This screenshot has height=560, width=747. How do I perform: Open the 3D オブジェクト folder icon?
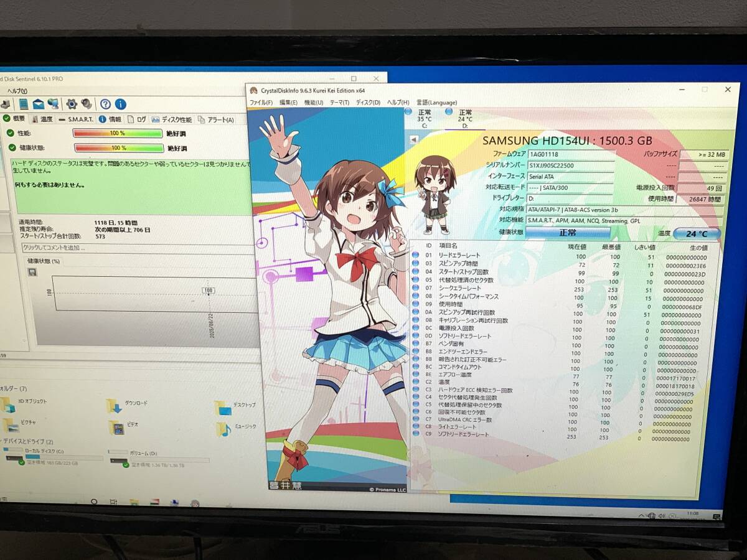coord(7,404)
